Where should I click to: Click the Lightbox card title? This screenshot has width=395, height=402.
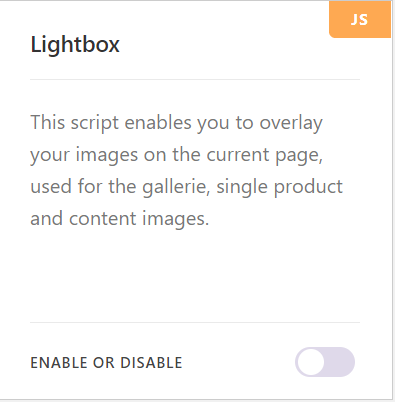75,44
